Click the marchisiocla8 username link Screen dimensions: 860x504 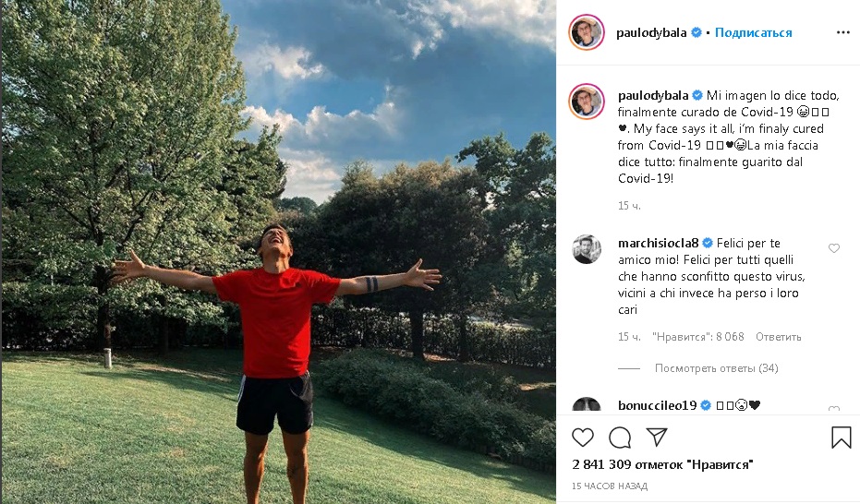658,243
